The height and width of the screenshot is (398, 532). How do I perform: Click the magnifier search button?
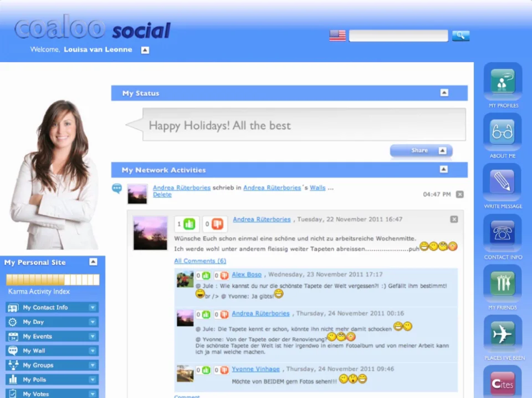(x=461, y=35)
